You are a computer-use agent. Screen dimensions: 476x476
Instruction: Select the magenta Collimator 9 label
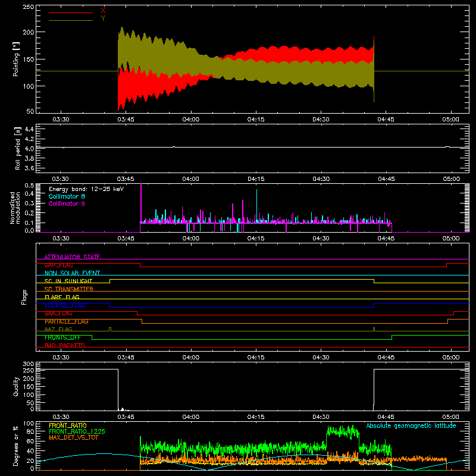(x=67, y=203)
